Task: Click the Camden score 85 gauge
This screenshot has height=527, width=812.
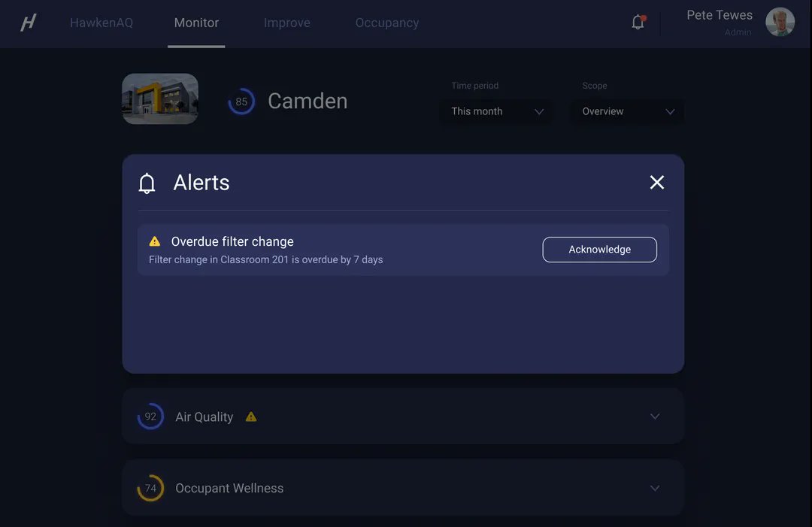Action: click(x=241, y=101)
